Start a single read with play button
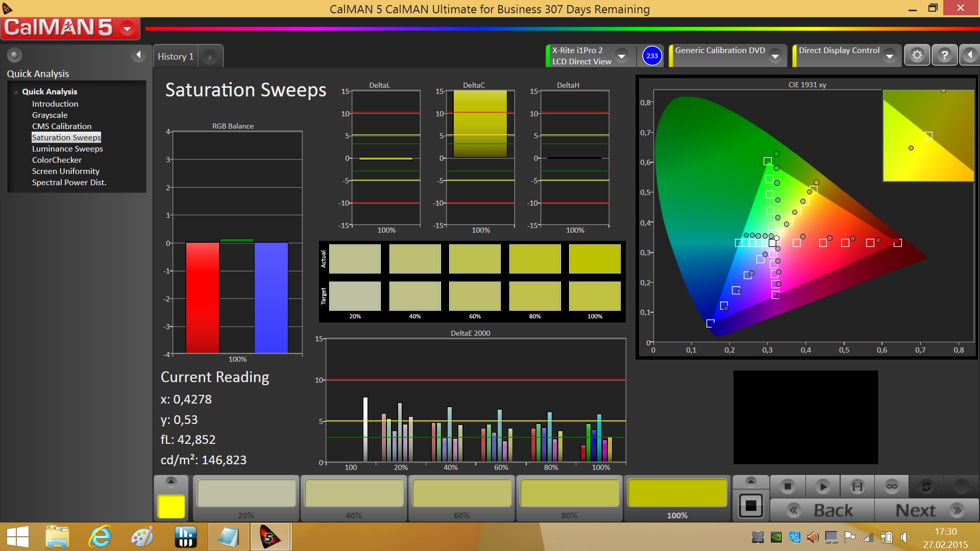This screenshot has height=551, width=980. (x=822, y=487)
